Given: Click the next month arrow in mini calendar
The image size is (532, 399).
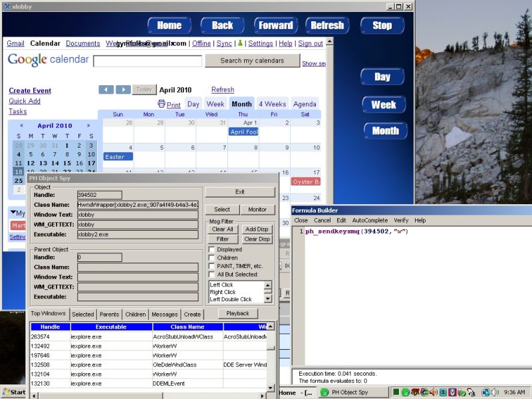Looking at the screenshot, I should click(x=88, y=126).
